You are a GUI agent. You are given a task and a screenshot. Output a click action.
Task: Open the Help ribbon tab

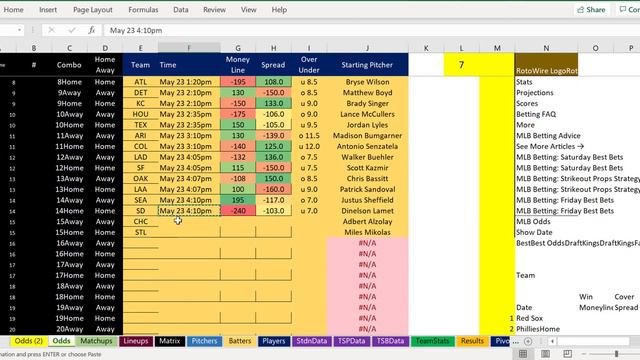tap(279, 10)
